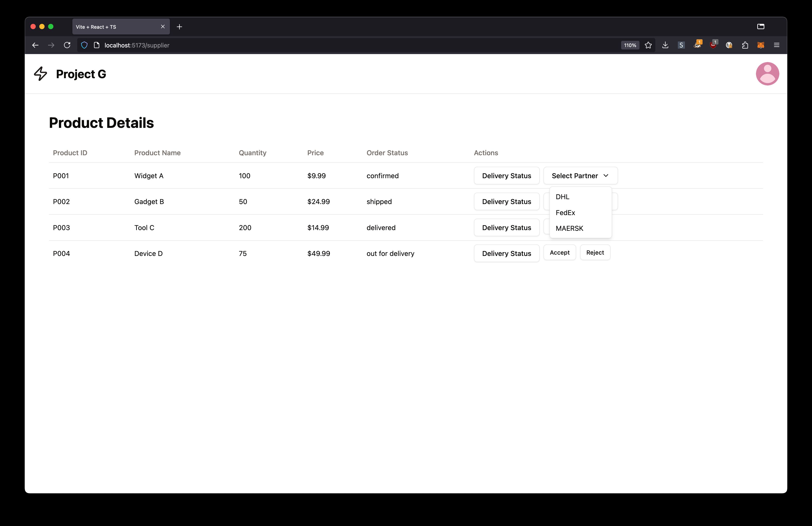
Task: Click the Product ID column header
Action: 70,153
